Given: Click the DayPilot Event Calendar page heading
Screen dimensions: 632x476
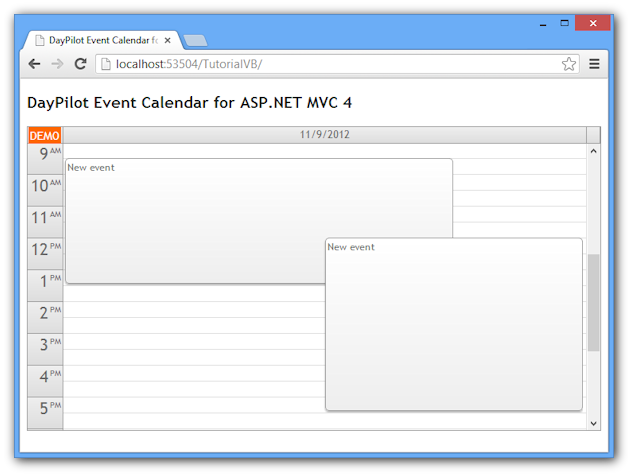Looking at the screenshot, I should click(x=189, y=103).
